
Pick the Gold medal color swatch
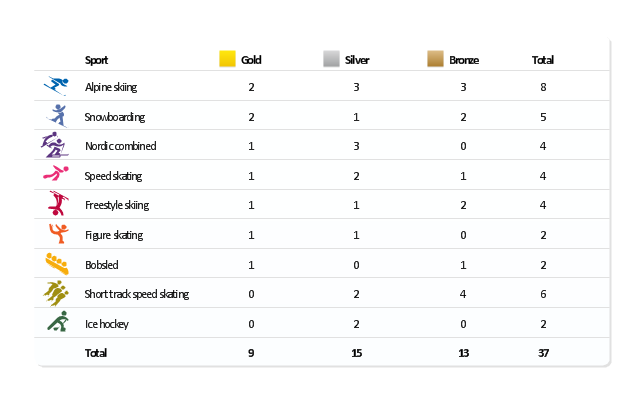click(x=227, y=59)
